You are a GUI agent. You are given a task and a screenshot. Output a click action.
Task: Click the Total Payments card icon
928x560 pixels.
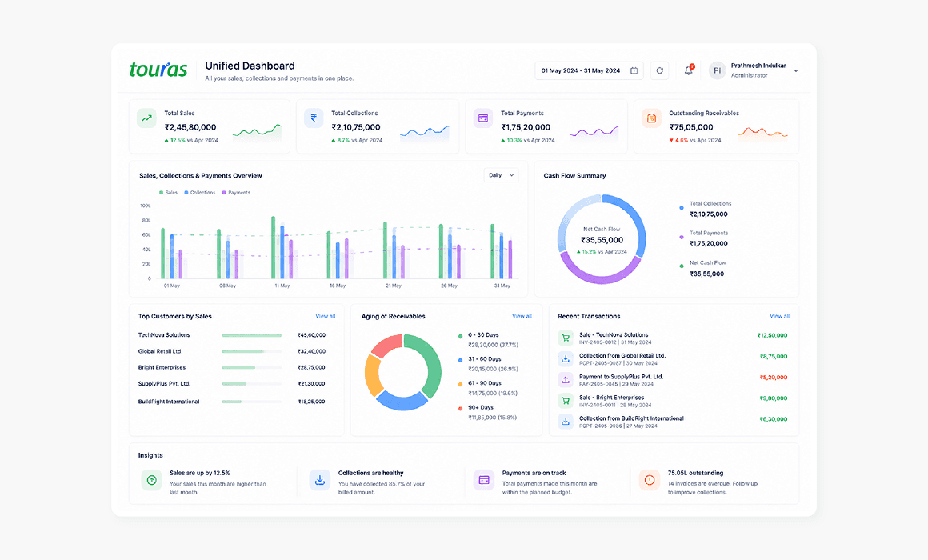[483, 118]
